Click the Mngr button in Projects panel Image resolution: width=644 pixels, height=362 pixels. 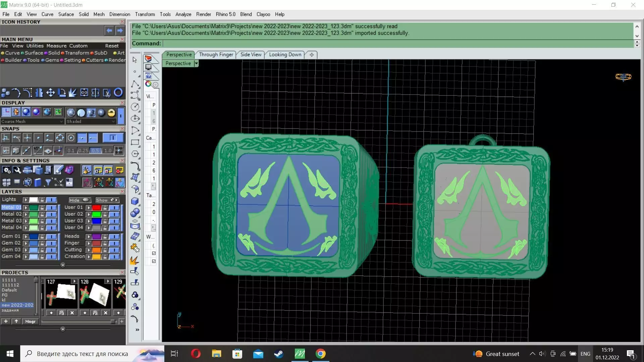click(x=30, y=321)
